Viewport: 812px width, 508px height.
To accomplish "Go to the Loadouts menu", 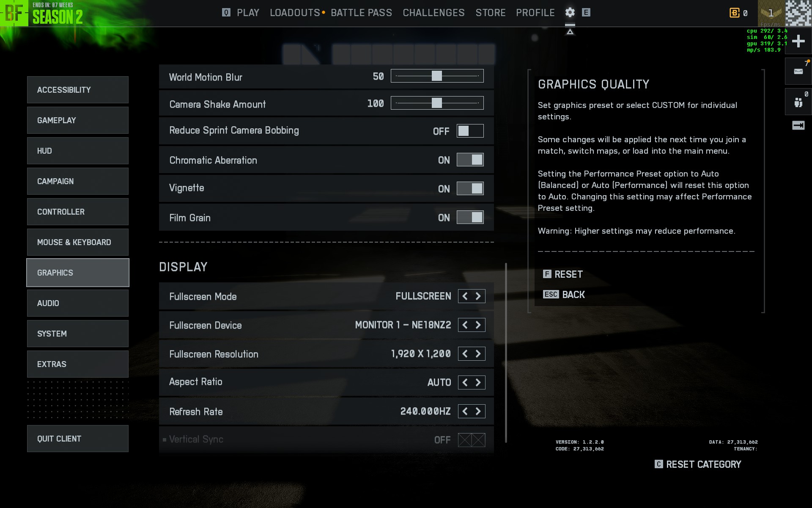I will pos(295,13).
